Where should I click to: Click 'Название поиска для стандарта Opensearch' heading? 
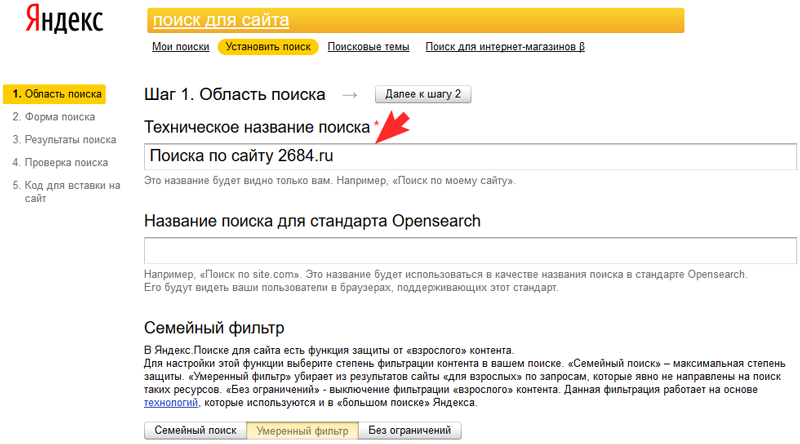pos(312,221)
